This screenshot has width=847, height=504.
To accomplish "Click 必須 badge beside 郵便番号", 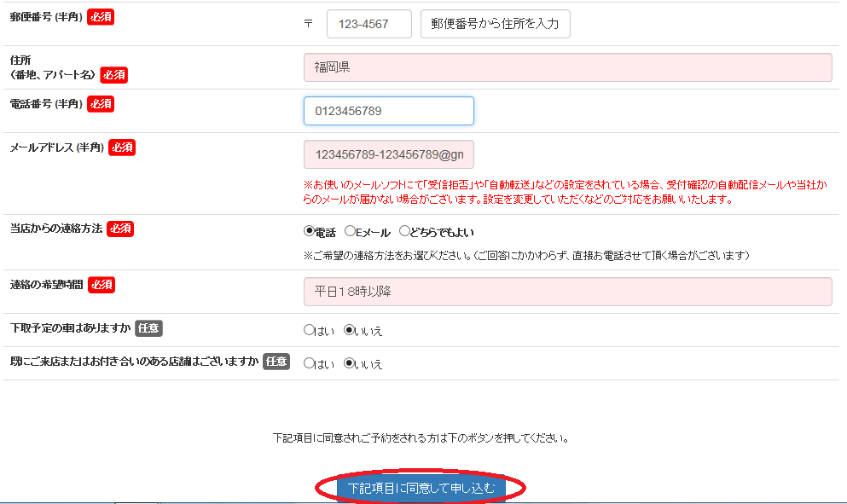I will point(101,17).
